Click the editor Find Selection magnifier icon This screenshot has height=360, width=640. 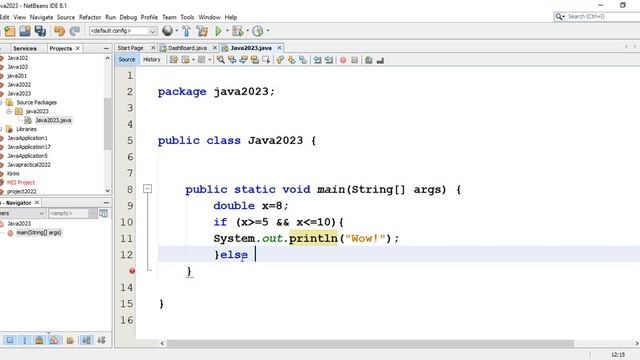(220, 60)
